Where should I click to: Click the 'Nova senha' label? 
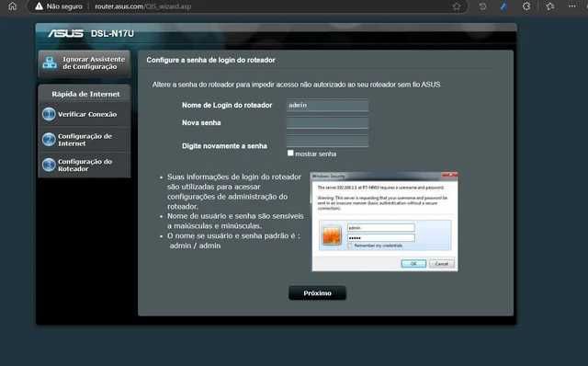201,122
